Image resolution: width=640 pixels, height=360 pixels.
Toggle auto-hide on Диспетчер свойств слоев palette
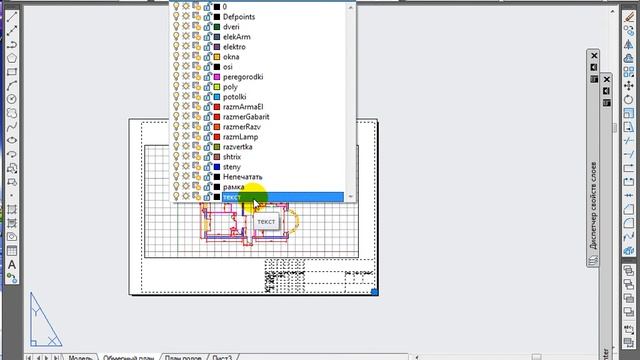[x=594, y=67]
